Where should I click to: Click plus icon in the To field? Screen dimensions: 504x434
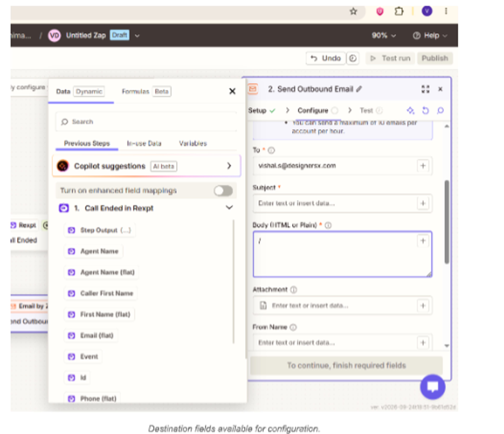tap(423, 166)
